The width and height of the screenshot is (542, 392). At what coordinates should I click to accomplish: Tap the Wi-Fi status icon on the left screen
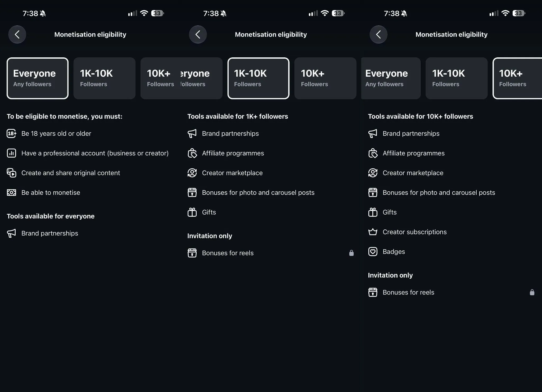(x=144, y=13)
